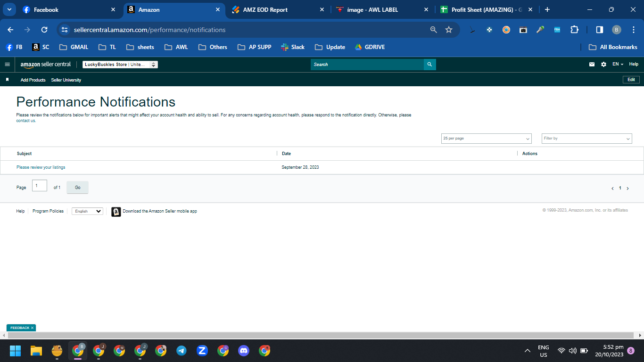Screen dimensions: 644x362
Task: Toggle the browser side panel icon
Action: pyautogui.click(x=599, y=30)
